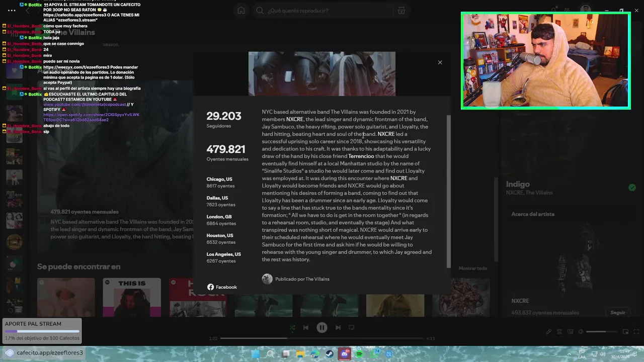Click the '479.821' Oyentes mensuales count
The width and height of the screenshot is (644, 362).
(x=226, y=149)
